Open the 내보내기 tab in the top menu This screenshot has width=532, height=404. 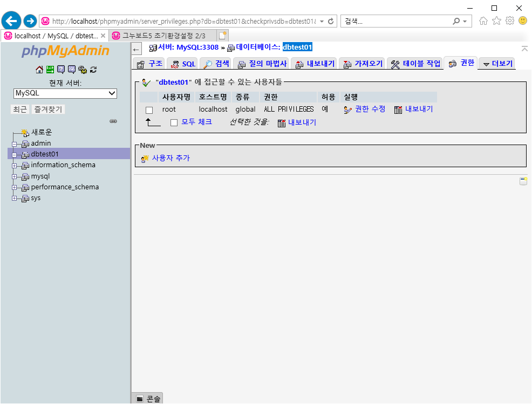tap(315, 64)
